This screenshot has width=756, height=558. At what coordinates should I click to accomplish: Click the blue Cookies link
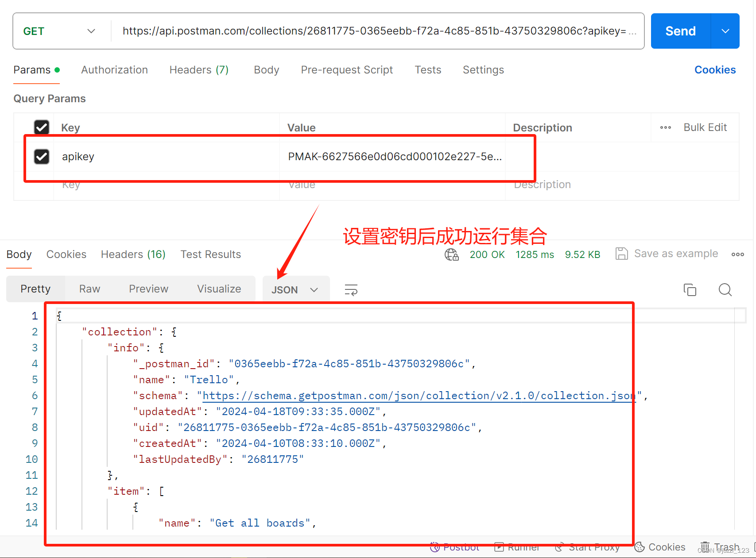tap(715, 70)
